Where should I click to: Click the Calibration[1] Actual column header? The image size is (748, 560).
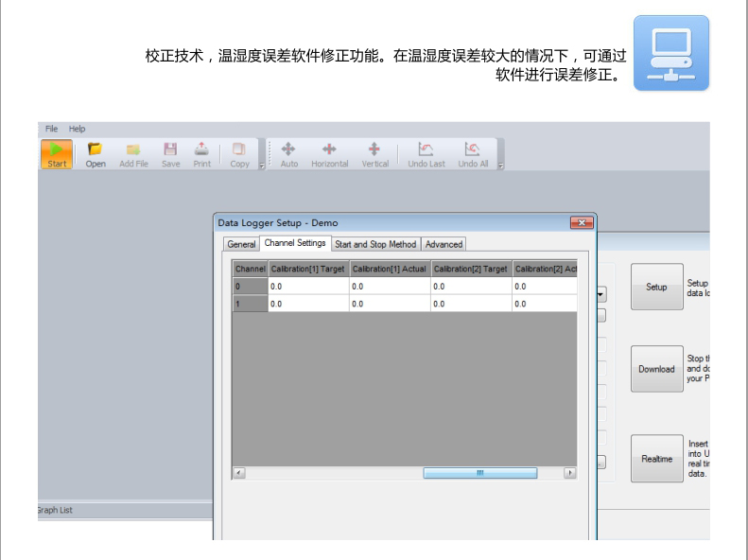click(x=390, y=269)
